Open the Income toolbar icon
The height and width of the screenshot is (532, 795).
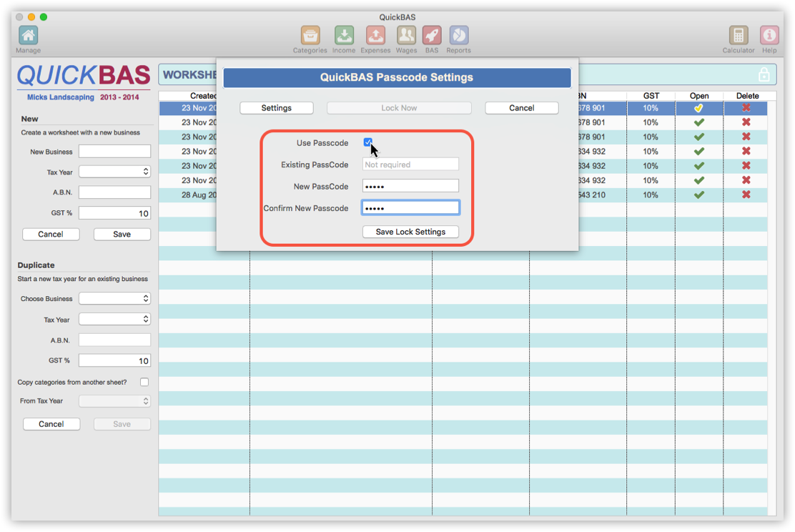tap(344, 36)
